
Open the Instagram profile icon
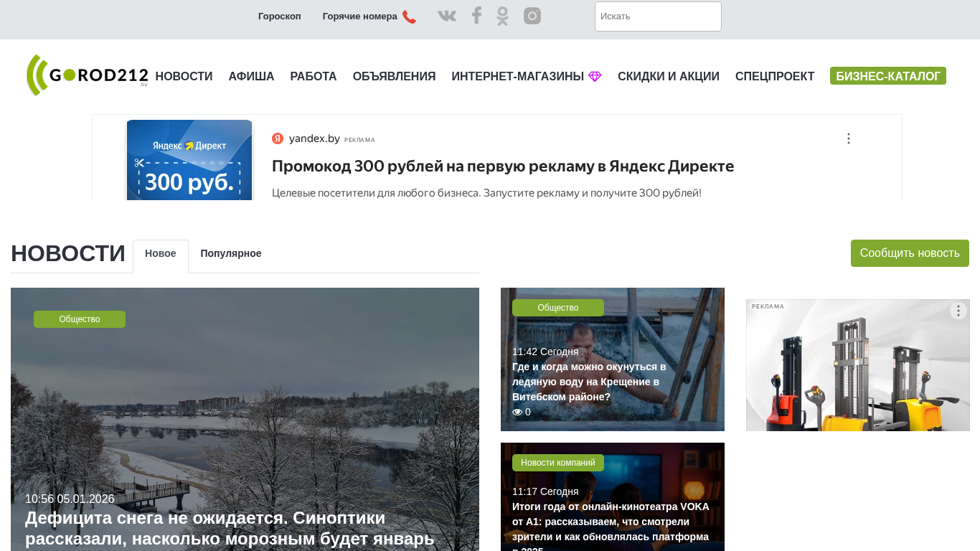532,16
